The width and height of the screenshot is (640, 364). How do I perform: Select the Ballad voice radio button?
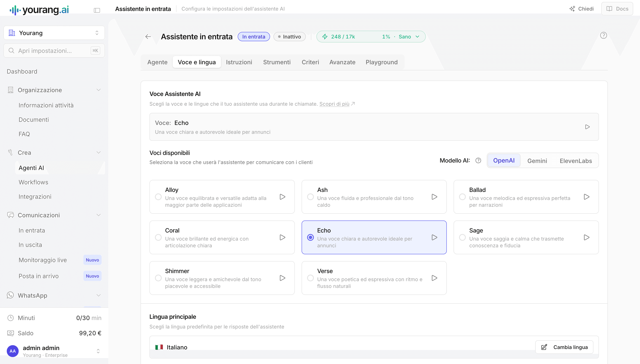click(462, 197)
